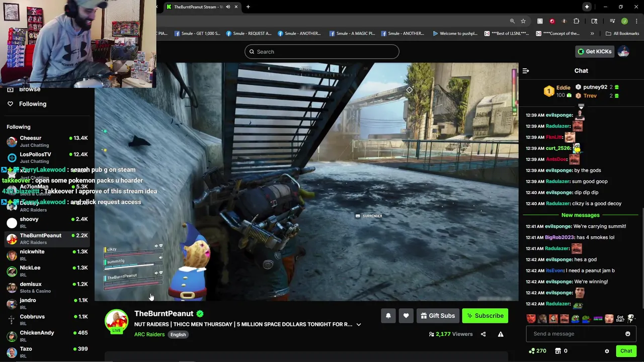The height and width of the screenshot is (362, 644).
Task: Show more bookmarks with double chevron
Action: [x=592, y=33]
